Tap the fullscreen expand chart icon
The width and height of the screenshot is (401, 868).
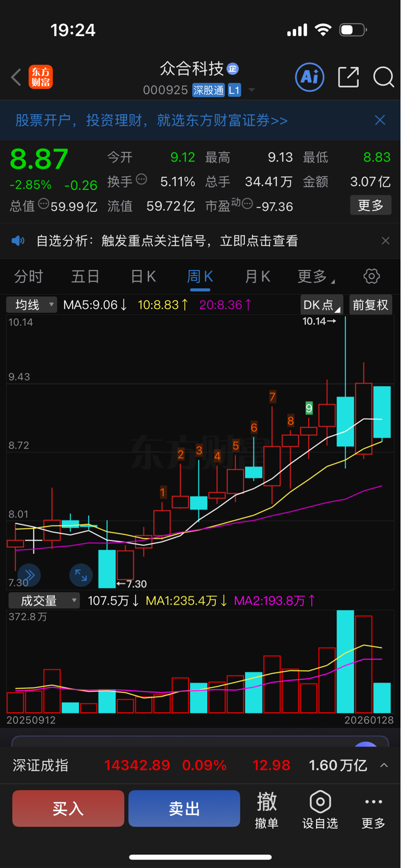tap(81, 575)
